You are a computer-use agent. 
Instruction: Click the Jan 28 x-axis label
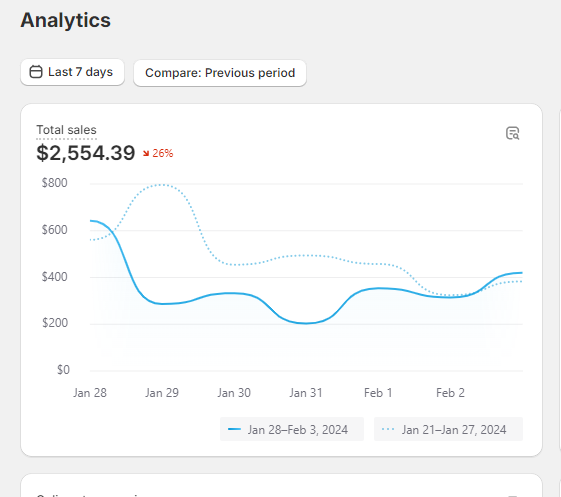coord(90,393)
